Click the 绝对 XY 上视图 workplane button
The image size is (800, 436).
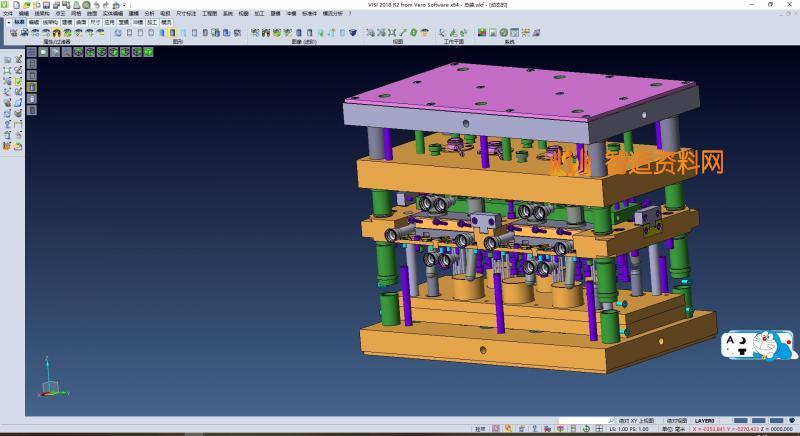pos(636,421)
